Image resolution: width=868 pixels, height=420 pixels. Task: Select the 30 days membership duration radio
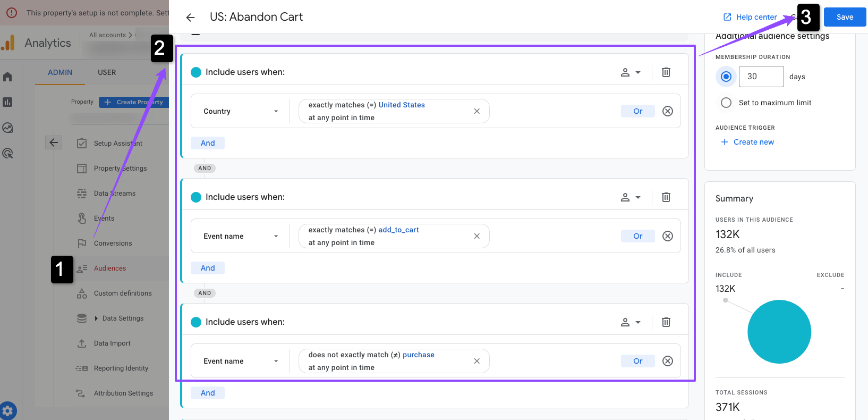726,77
